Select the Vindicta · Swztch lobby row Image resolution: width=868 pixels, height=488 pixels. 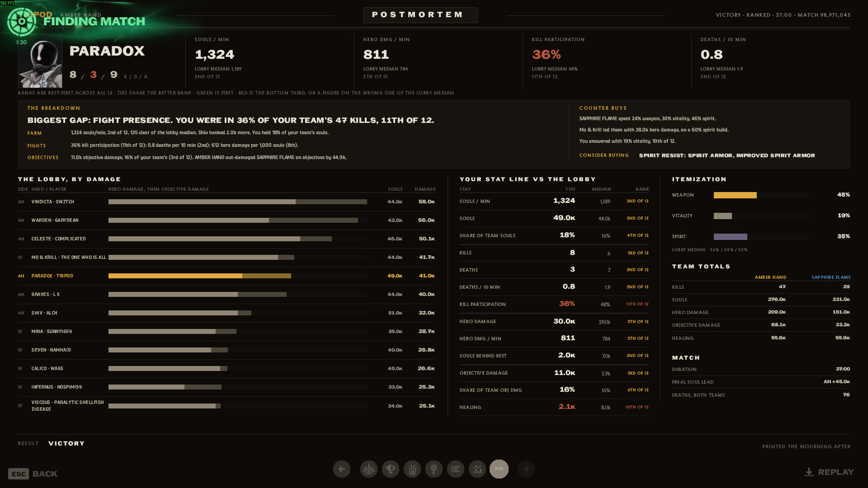226,202
